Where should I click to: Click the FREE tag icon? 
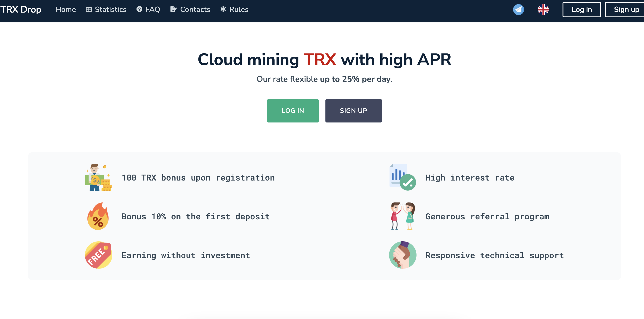[x=98, y=255]
